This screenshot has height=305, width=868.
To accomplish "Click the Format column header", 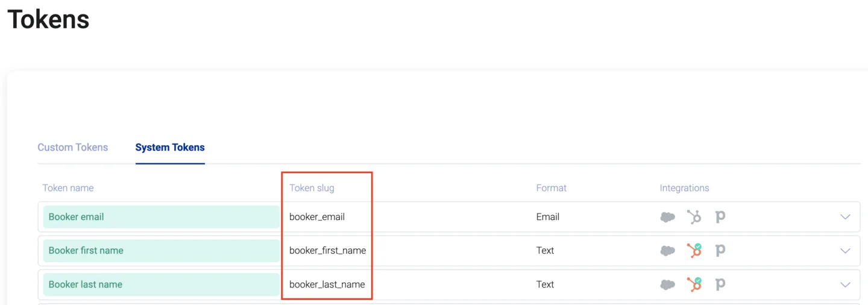I will pyautogui.click(x=552, y=188).
